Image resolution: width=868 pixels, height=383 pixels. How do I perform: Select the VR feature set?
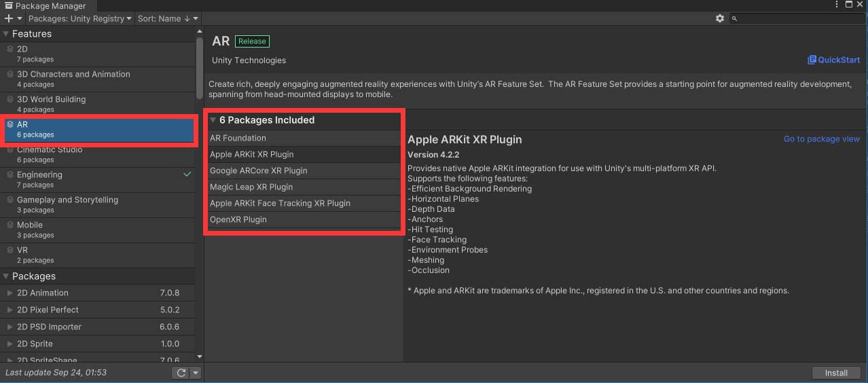click(x=98, y=255)
